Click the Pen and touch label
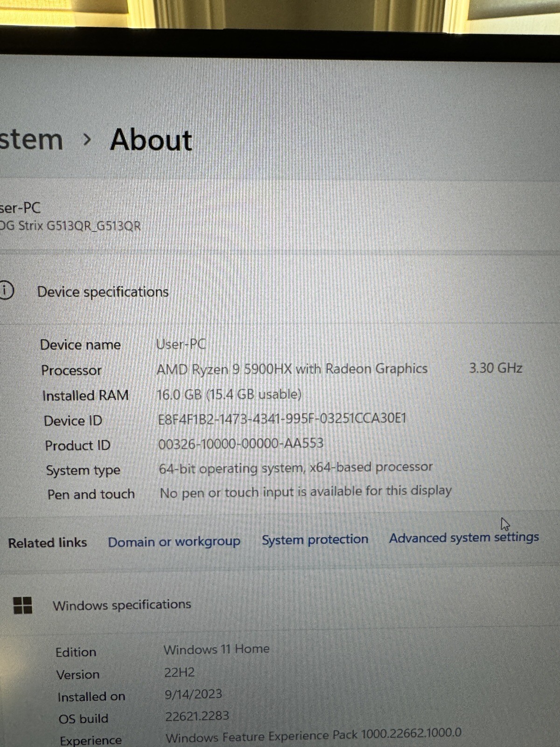 pyautogui.click(x=91, y=494)
